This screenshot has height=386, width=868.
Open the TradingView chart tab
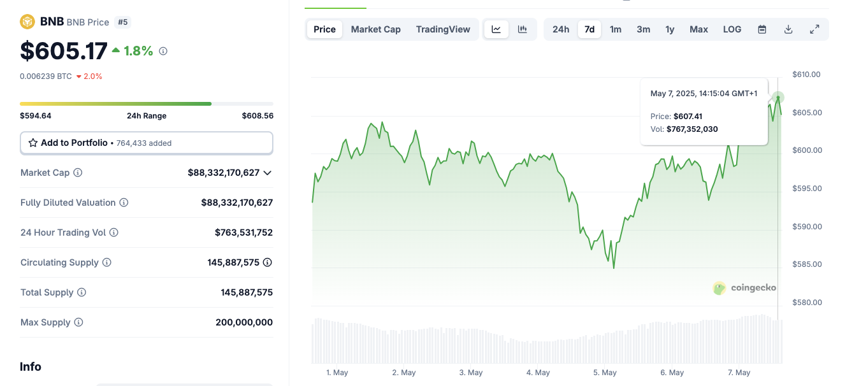(x=443, y=29)
